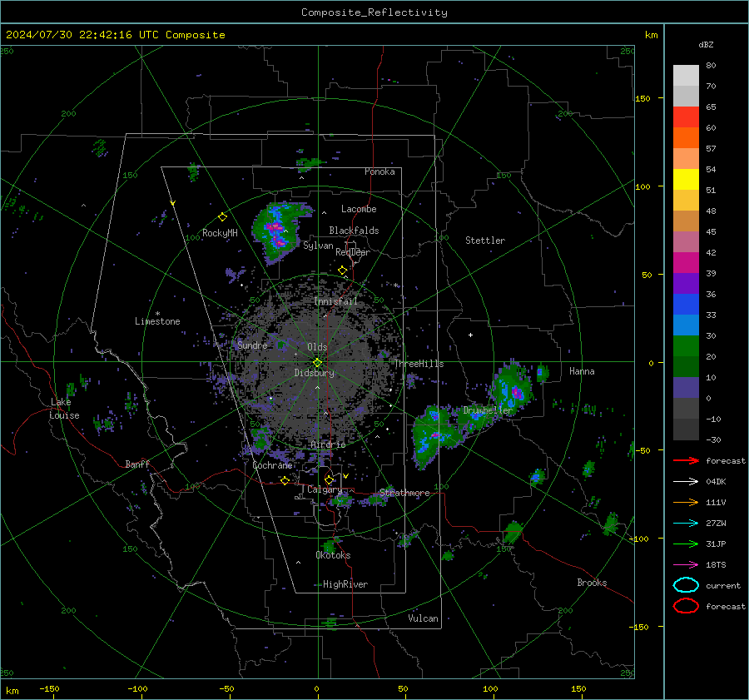749x700 pixels.
Task: Click the Lacombe town label
Action: coord(359,209)
